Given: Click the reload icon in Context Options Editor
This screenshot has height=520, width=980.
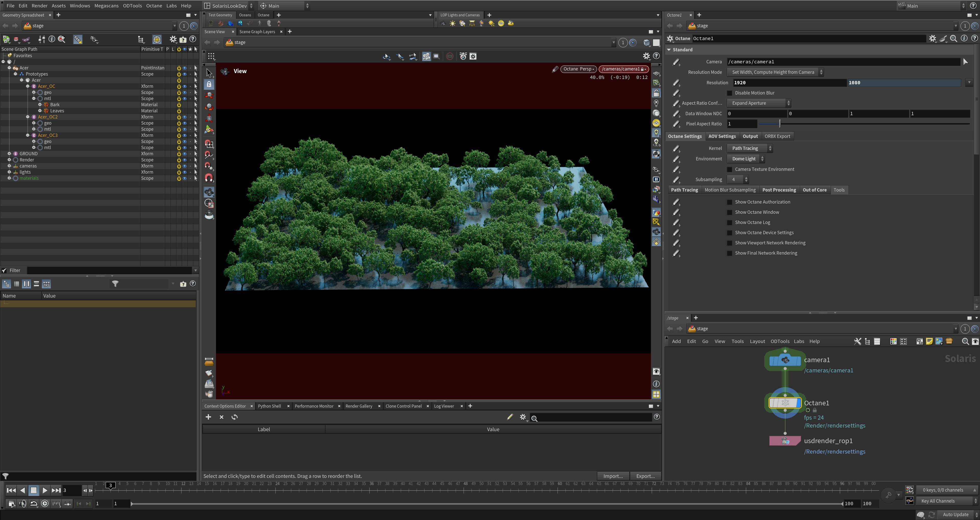Looking at the screenshot, I should click(234, 417).
